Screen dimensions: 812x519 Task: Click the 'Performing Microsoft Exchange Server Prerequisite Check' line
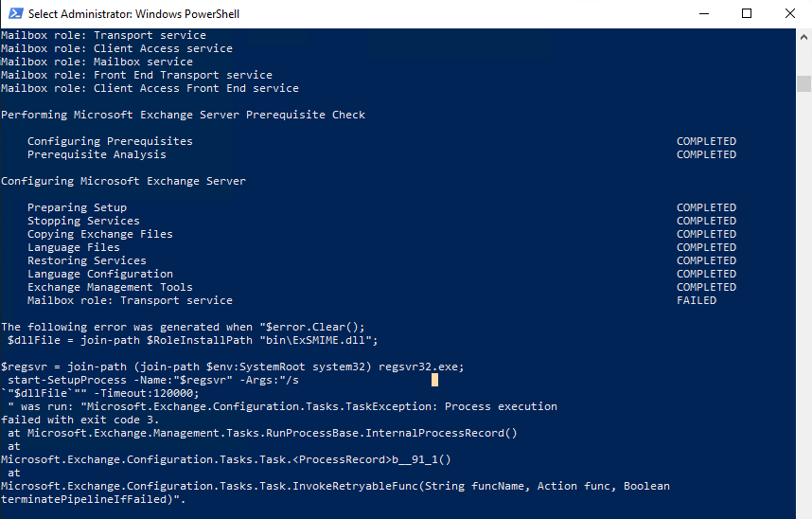point(183,115)
